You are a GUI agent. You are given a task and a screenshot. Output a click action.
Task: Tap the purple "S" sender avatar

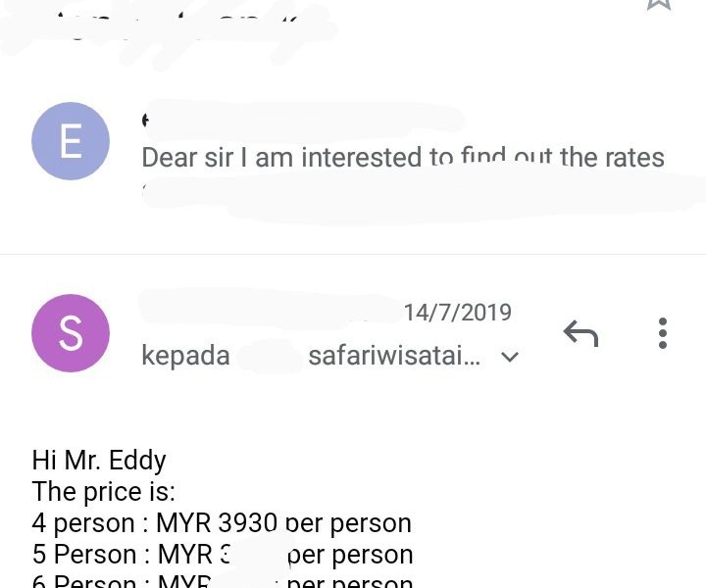71,333
